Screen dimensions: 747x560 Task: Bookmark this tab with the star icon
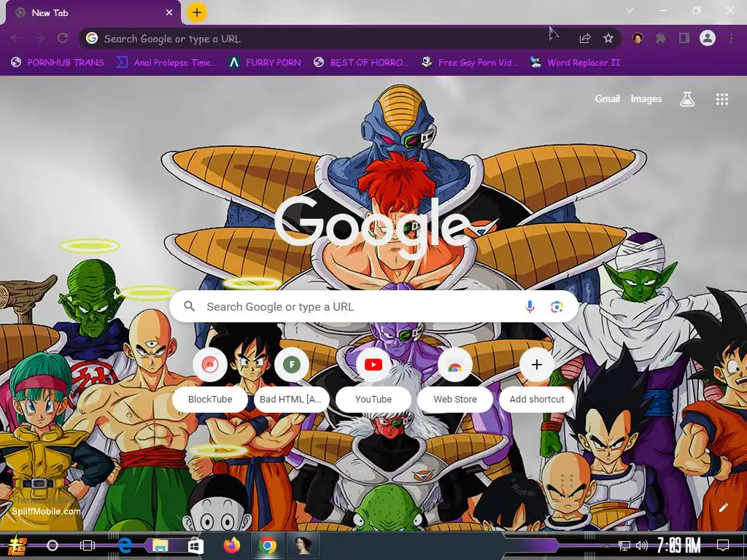coord(608,38)
